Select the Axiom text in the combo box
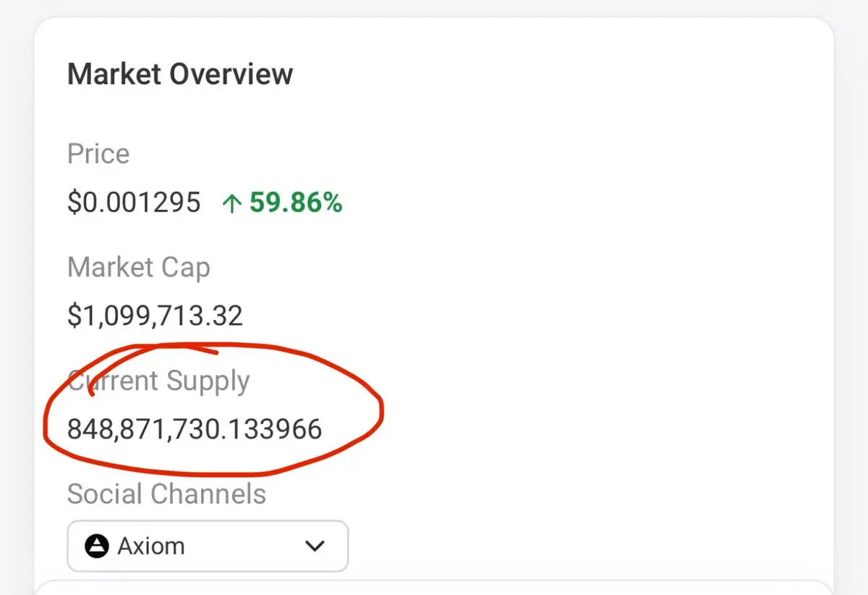Image resolution: width=868 pixels, height=595 pixels. pyautogui.click(x=150, y=546)
